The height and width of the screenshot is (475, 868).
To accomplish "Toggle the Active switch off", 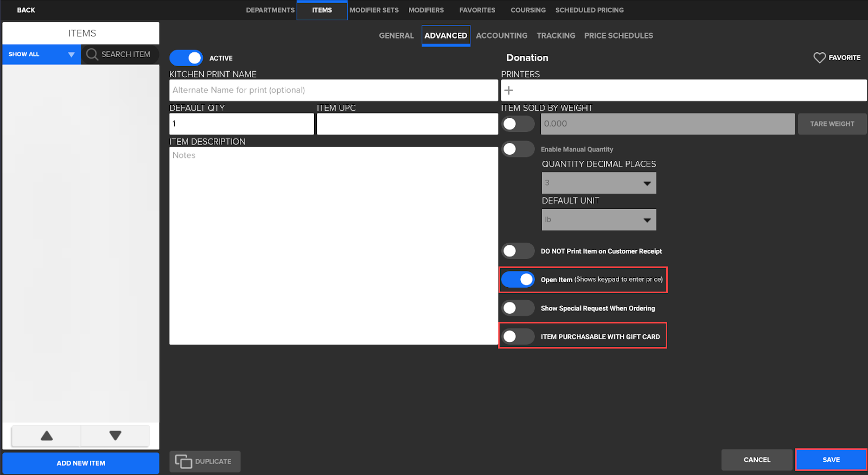I will click(186, 58).
